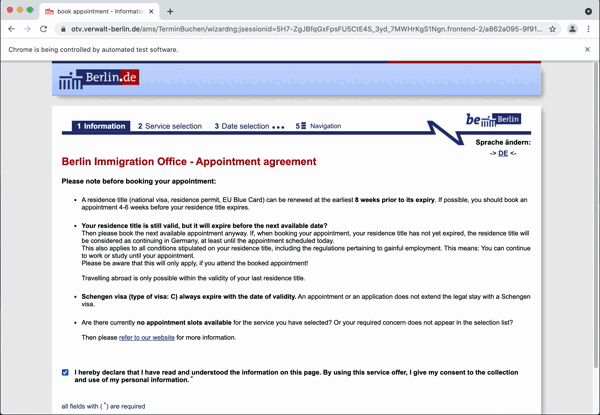
Task: Uncheck the consent declaration checkbox
Action: point(65,372)
